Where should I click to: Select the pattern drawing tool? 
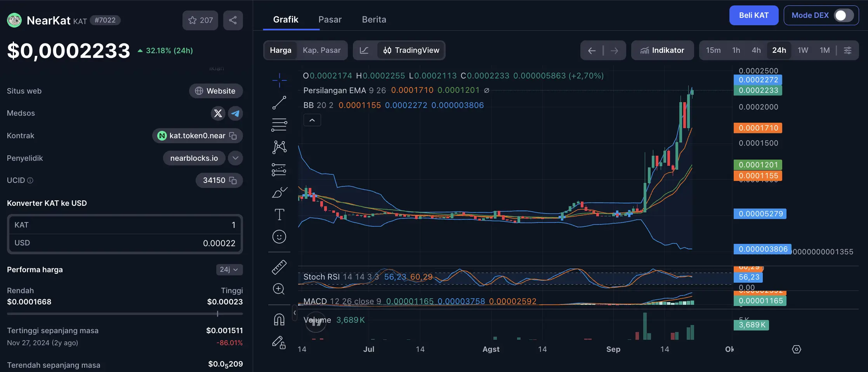tap(279, 147)
